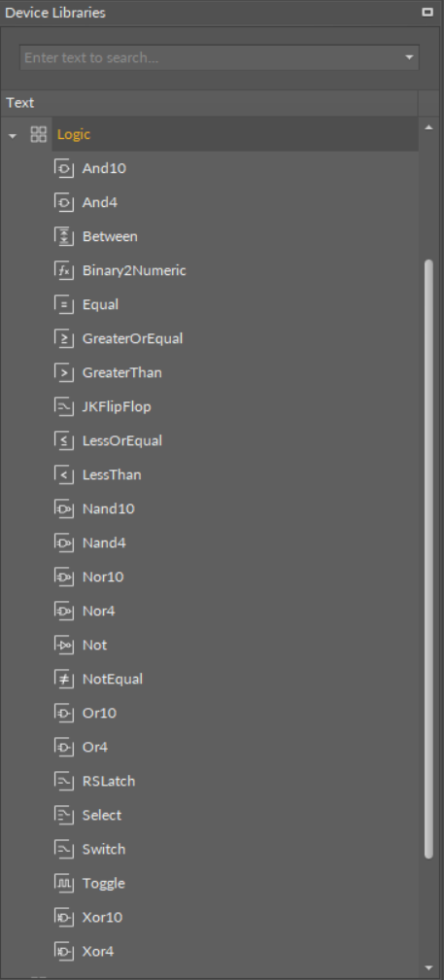The width and height of the screenshot is (444, 980).
Task: Click the scroll up arrow
Action: (x=428, y=127)
